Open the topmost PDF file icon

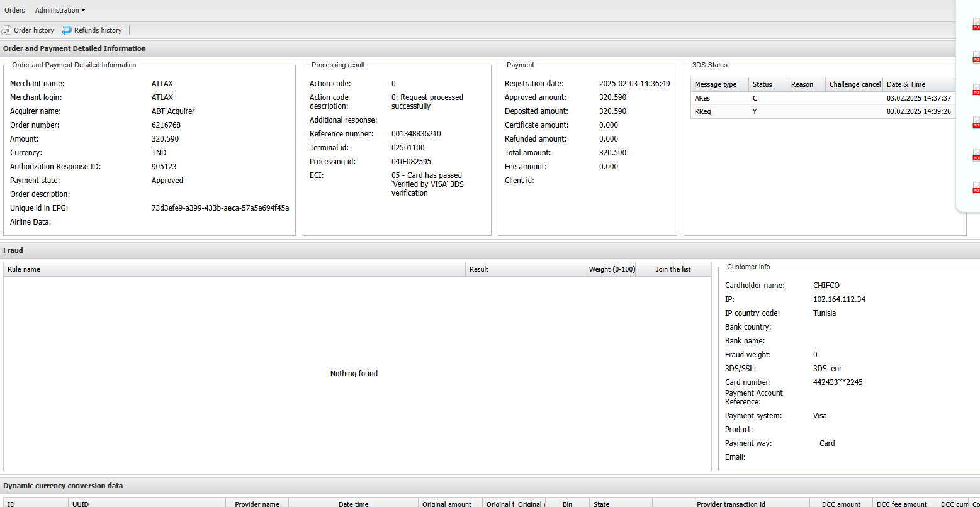(x=976, y=25)
